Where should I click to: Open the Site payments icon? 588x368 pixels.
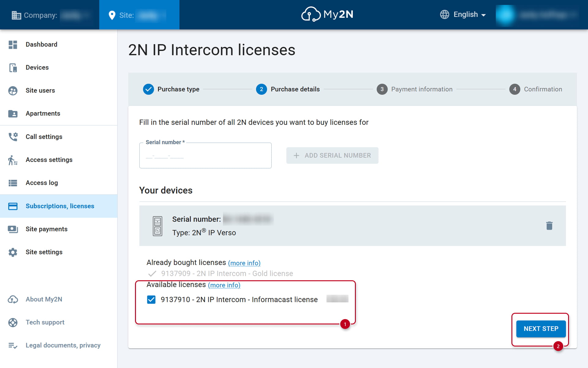(x=13, y=229)
